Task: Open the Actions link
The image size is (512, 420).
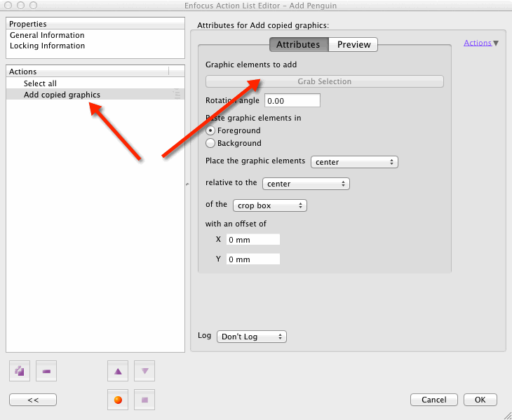Action: pos(478,43)
